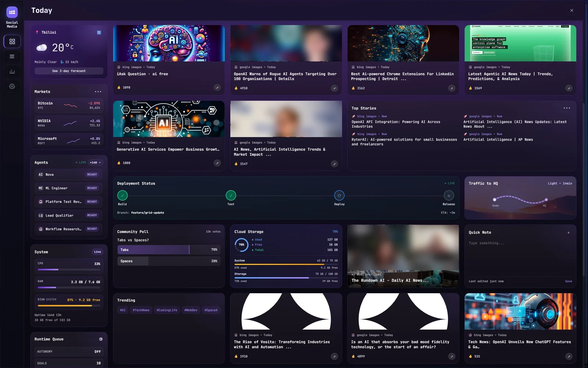Select the Tabs poll option
The height and width of the screenshot is (368, 588).
coord(169,250)
